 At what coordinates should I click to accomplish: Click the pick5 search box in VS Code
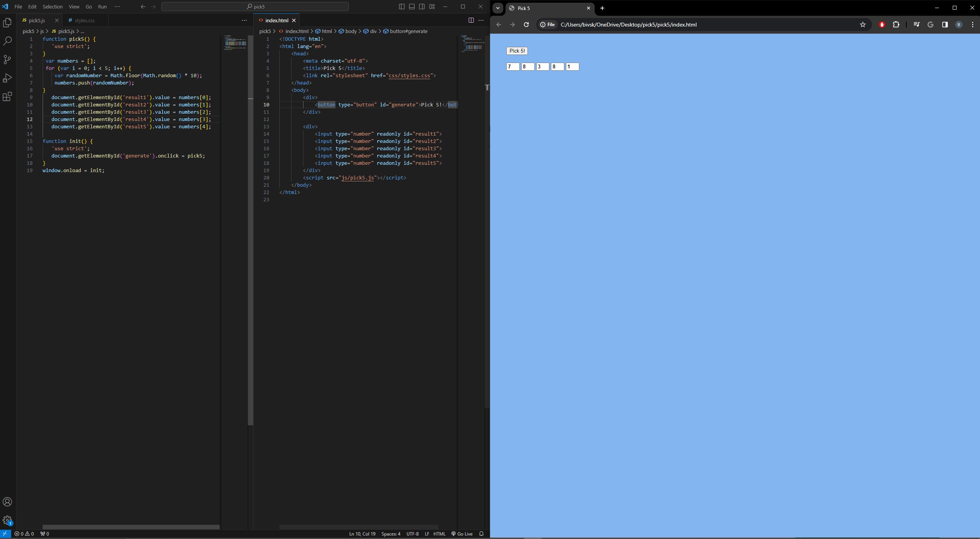[x=255, y=7]
